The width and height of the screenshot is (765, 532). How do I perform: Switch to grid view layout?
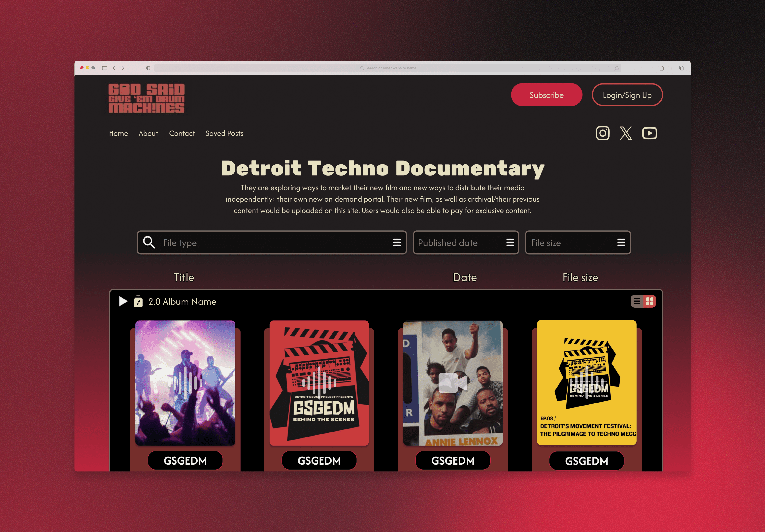point(649,301)
